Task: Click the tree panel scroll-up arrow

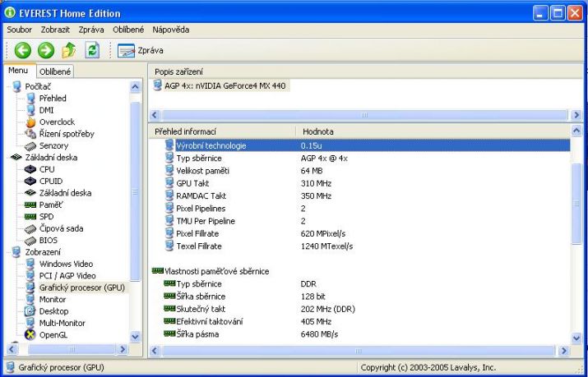Action: pyautogui.click(x=135, y=87)
